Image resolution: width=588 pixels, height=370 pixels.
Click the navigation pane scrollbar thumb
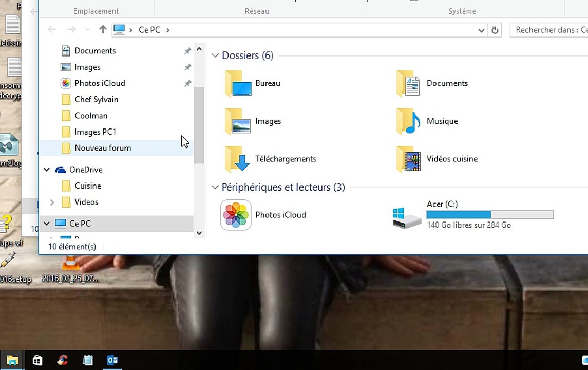(x=199, y=125)
